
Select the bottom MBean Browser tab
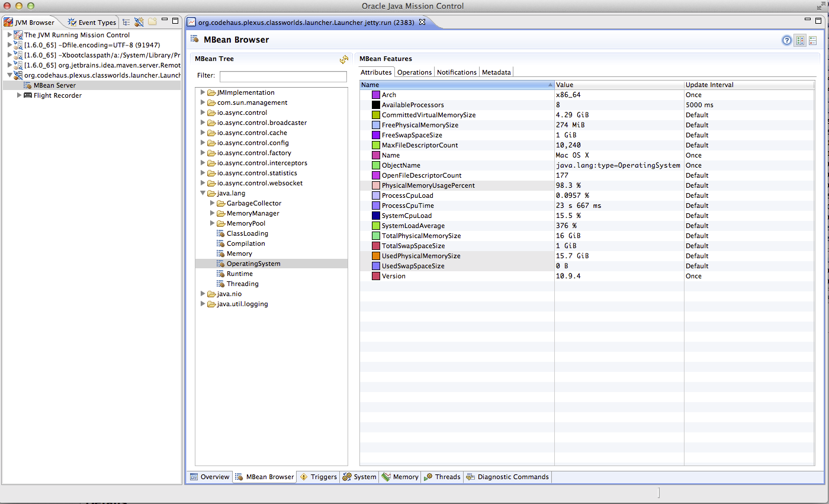264,477
